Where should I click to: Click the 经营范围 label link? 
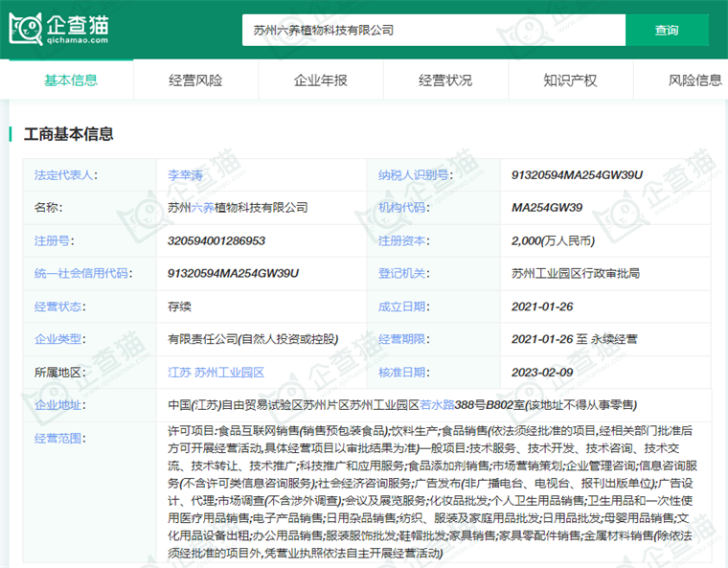pyautogui.click(x=57, y=438)
